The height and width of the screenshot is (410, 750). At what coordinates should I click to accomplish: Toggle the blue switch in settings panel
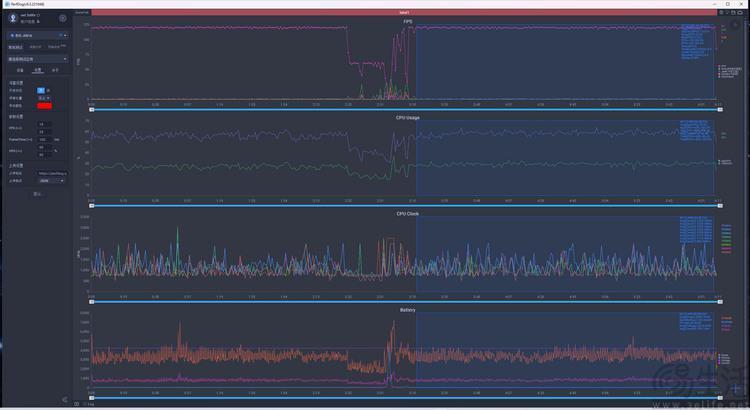tap(42, 89)
